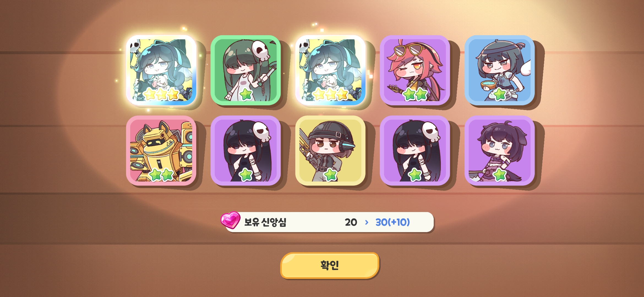
Task: Choose the headband girl holding a bowl card
Action: [500, 70]
